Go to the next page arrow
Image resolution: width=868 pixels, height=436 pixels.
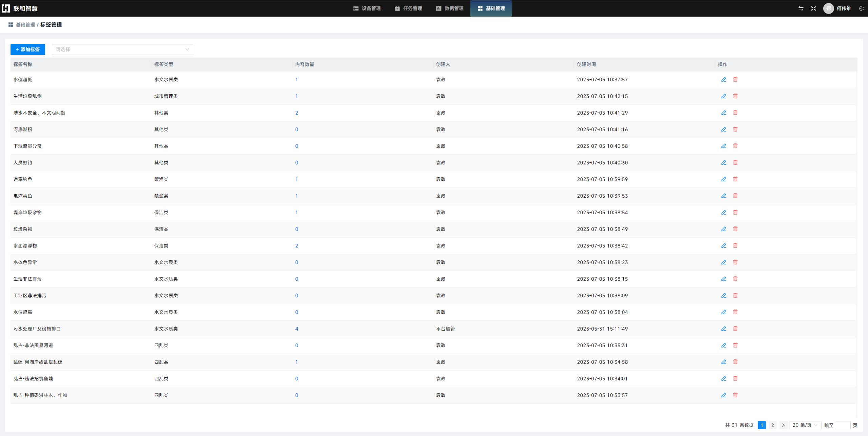[784, 425]
